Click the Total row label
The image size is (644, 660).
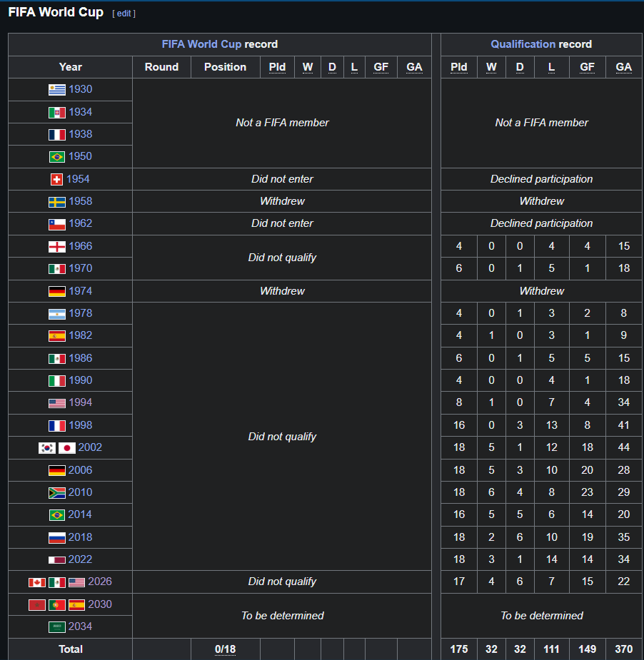pos(71,649)
